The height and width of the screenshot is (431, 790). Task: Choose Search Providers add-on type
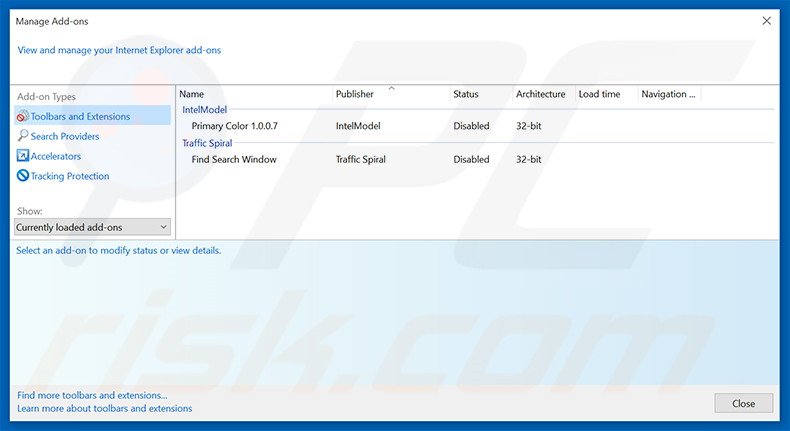tap(65, 136)
